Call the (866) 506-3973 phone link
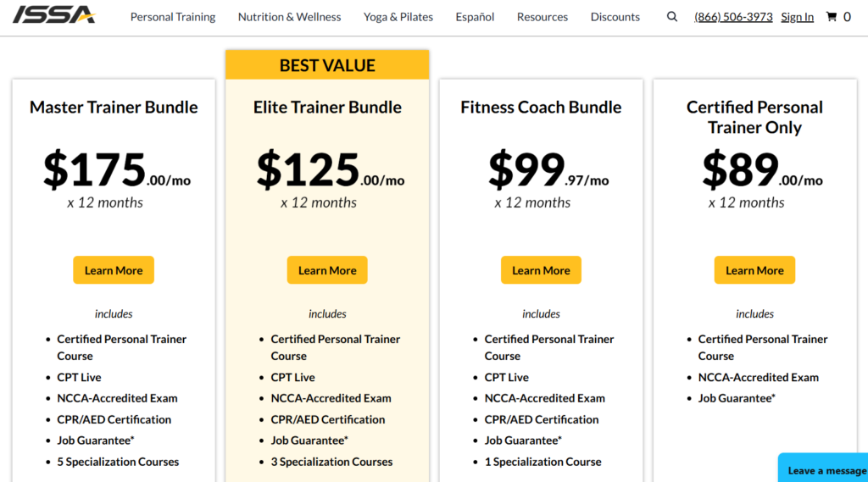The width and height of the screenshot is (868, 482). pyautogui.click(x=733, y=17)
